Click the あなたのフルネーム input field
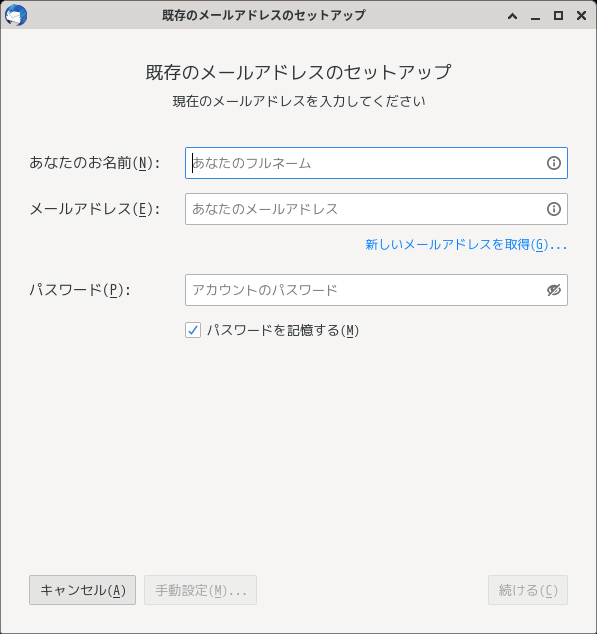Image resolution: width=597 pixels, height=634 pixels. coord(376,163)
